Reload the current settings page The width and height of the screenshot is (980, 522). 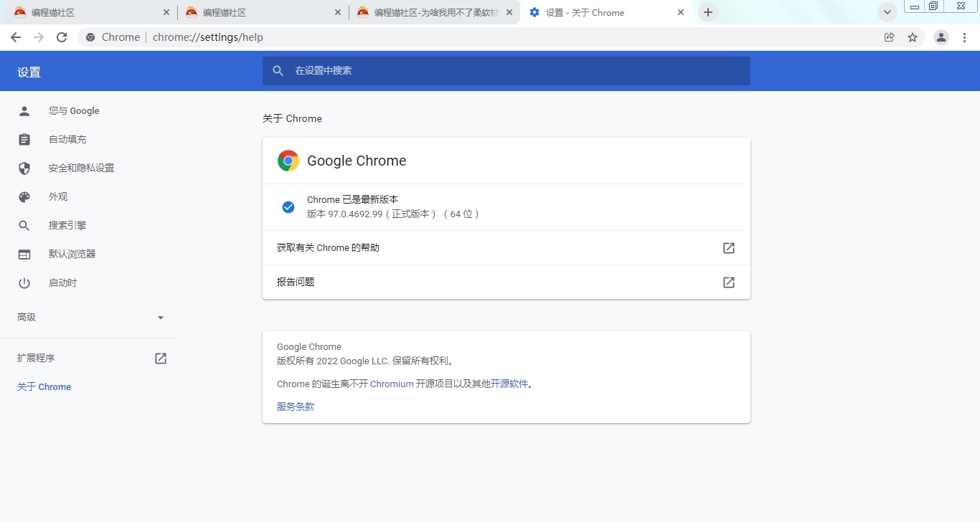[62, 37]
